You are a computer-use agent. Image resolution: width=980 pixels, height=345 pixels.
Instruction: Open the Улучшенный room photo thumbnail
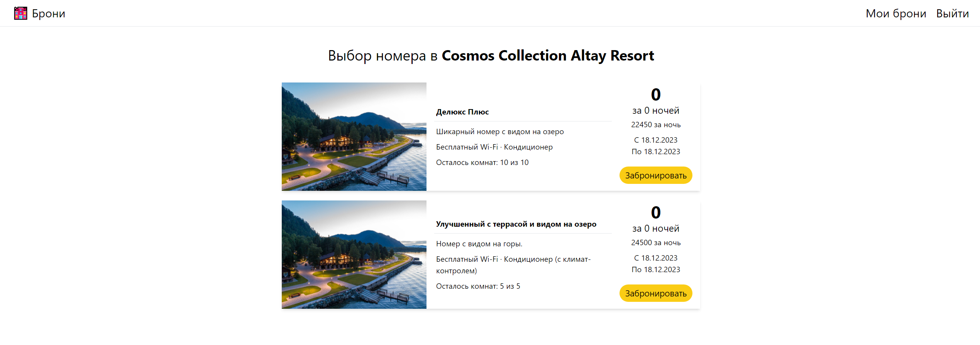pyautogui.click(x=354, y=254)
